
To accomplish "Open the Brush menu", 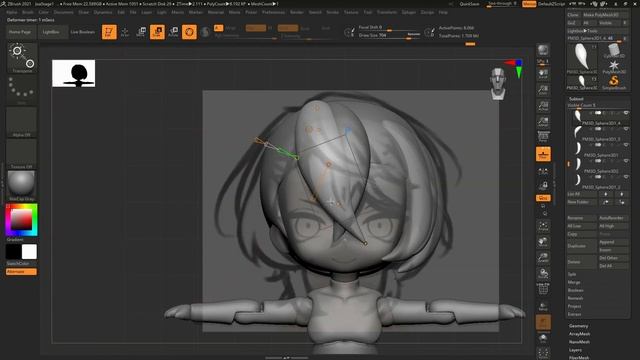I will pyautogui.click(x=28, y=12).
